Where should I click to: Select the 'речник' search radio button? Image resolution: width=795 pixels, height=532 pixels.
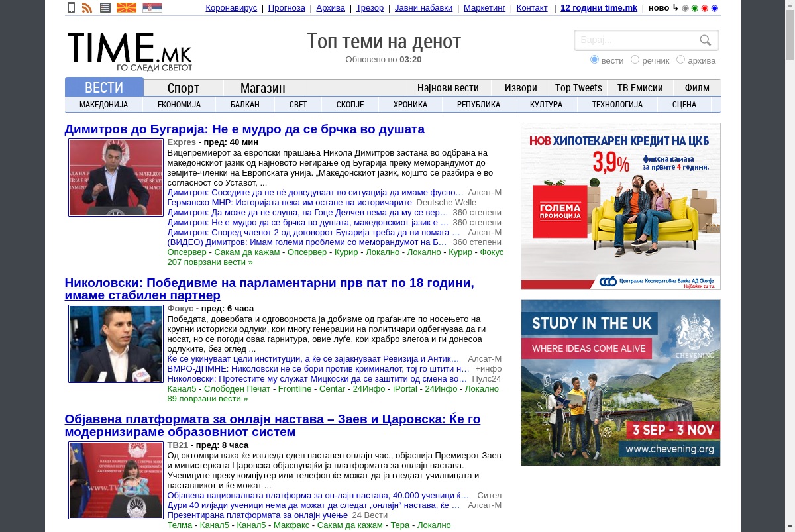[x=635, y=60]
